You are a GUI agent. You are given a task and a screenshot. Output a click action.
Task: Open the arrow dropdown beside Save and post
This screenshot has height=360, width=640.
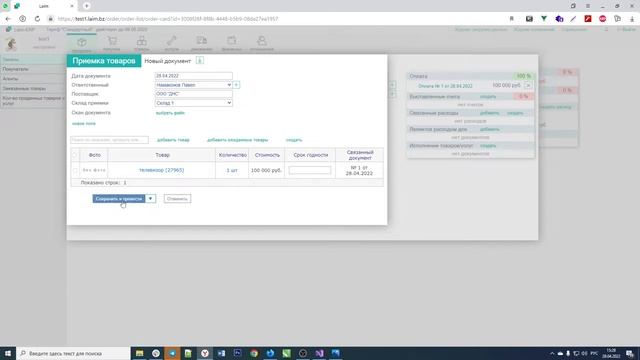click(x=151, y=199)
